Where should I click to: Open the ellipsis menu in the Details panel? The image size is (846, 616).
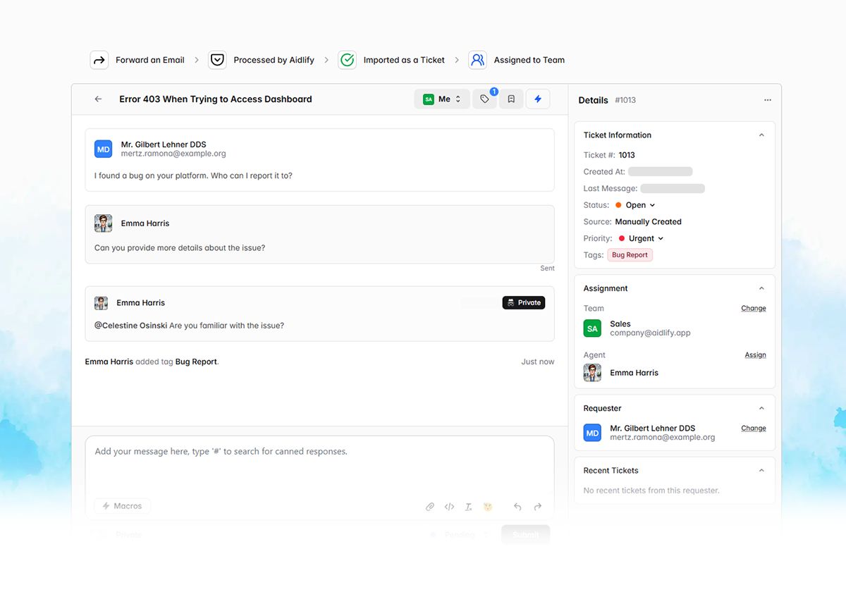point(768,99)
